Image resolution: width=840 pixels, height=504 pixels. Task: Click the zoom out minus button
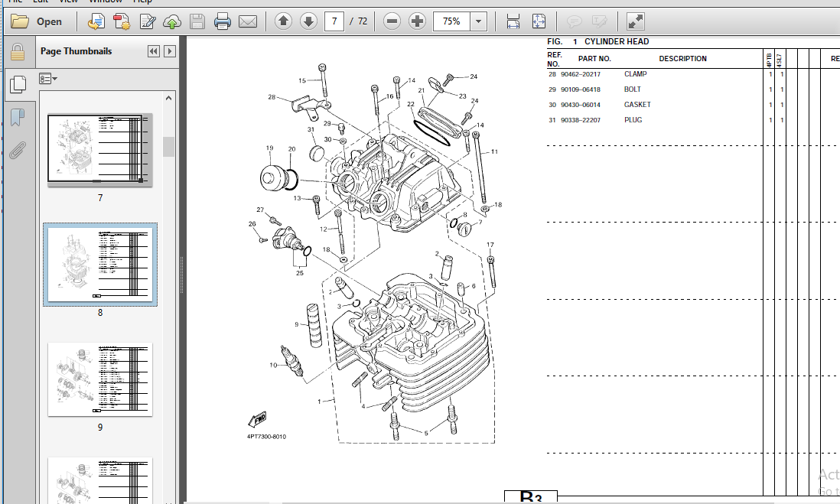click(392, 21)
